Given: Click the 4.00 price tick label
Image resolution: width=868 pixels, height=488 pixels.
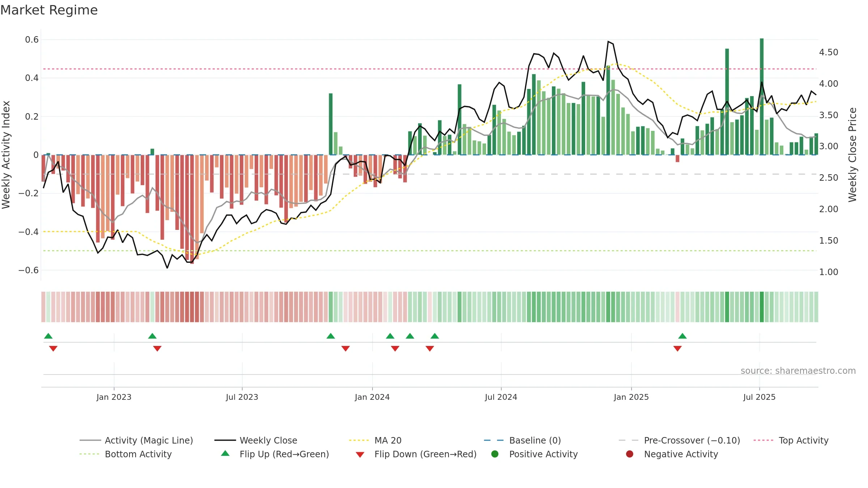Looking at the screenshot, I should tap(829, 84).
